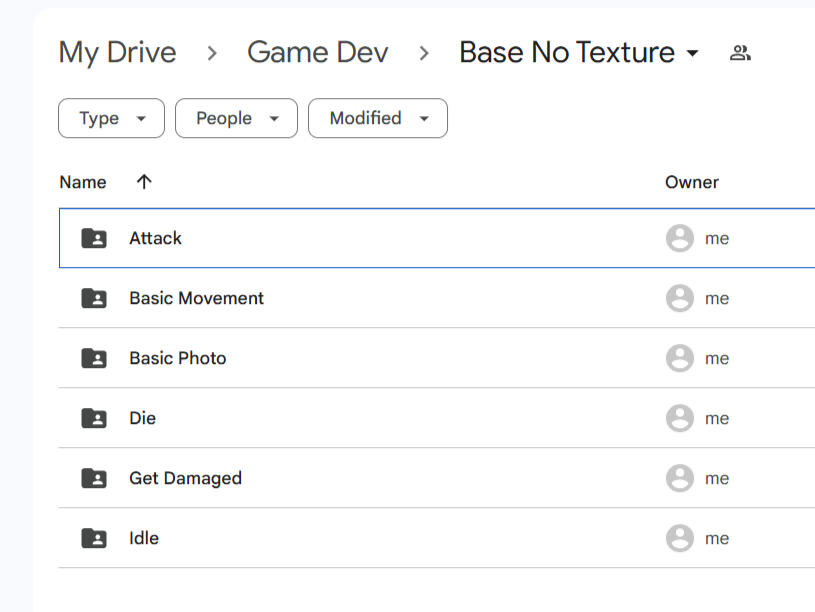
Task: Navigate to Game Dev breadcrumb folder
Action: click(317, 52)
